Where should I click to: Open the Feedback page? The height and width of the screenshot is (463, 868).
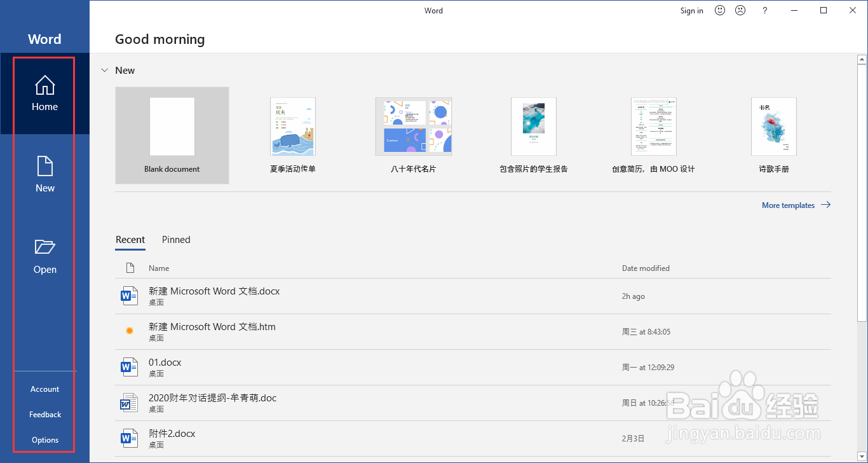45,415
